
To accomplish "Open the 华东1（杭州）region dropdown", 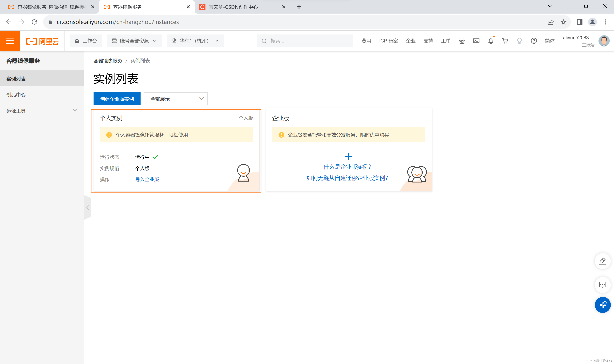I will click(195, 41).
